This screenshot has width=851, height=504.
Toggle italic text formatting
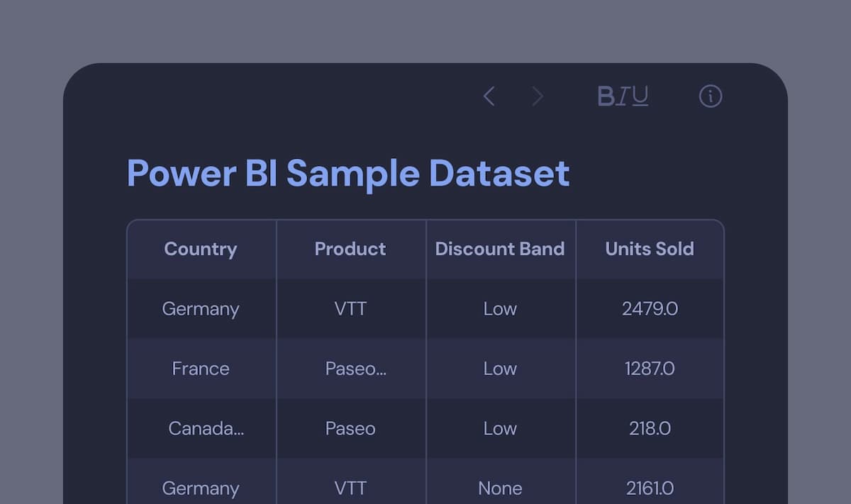tap(623, 96)
